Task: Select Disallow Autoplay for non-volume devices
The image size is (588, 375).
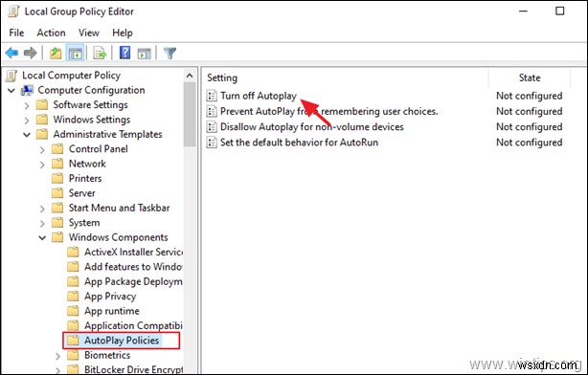Action: (x=311, y=127)
